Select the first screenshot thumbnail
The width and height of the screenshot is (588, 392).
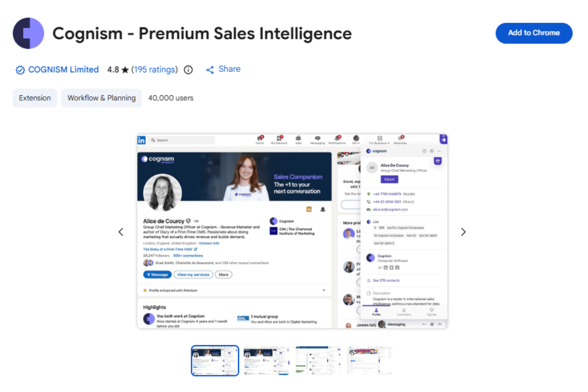click(x=215, y=361)
